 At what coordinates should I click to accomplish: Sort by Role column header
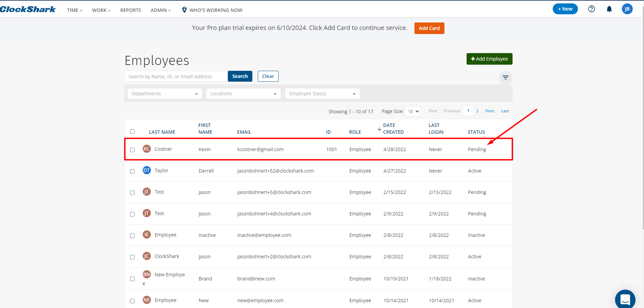click(x=355, y=132)
